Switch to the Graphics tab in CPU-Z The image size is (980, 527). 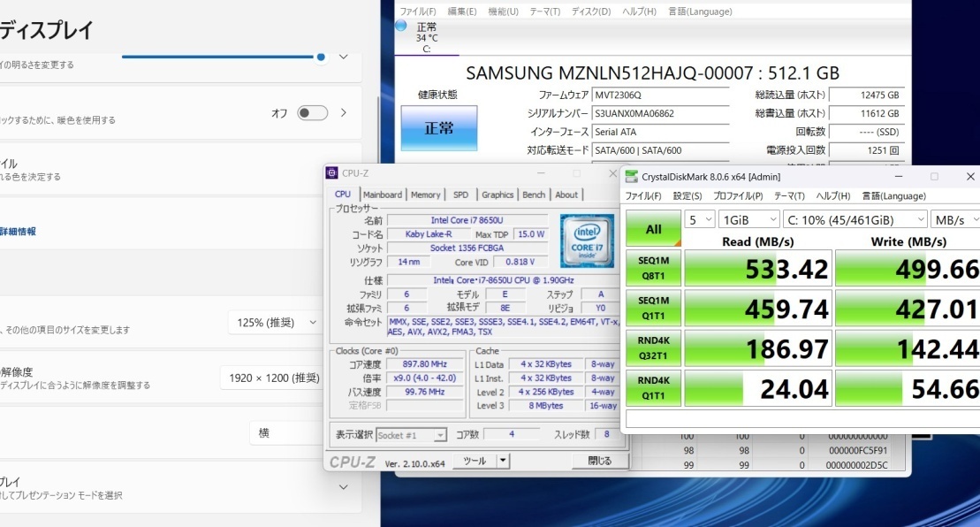[x=498, y=195]
